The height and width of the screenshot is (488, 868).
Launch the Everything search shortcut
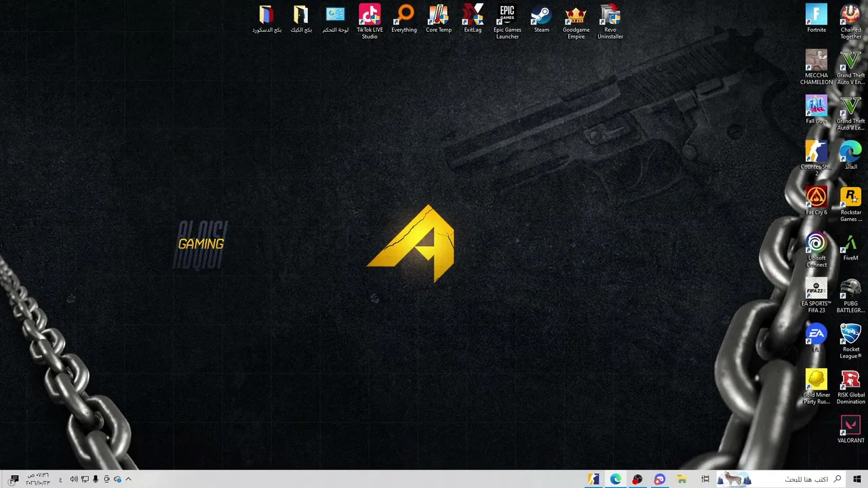tap(404, 19)
